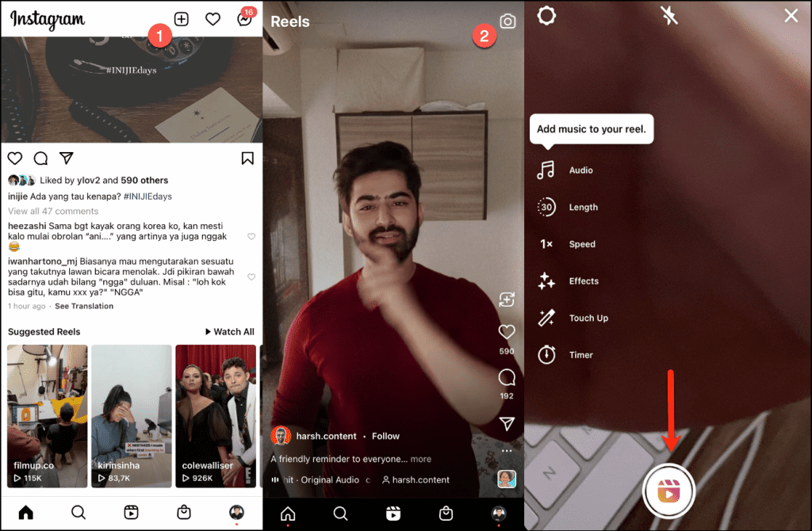Open heezashi commenter username
812x531 pixels.
(x=27, y=226)
